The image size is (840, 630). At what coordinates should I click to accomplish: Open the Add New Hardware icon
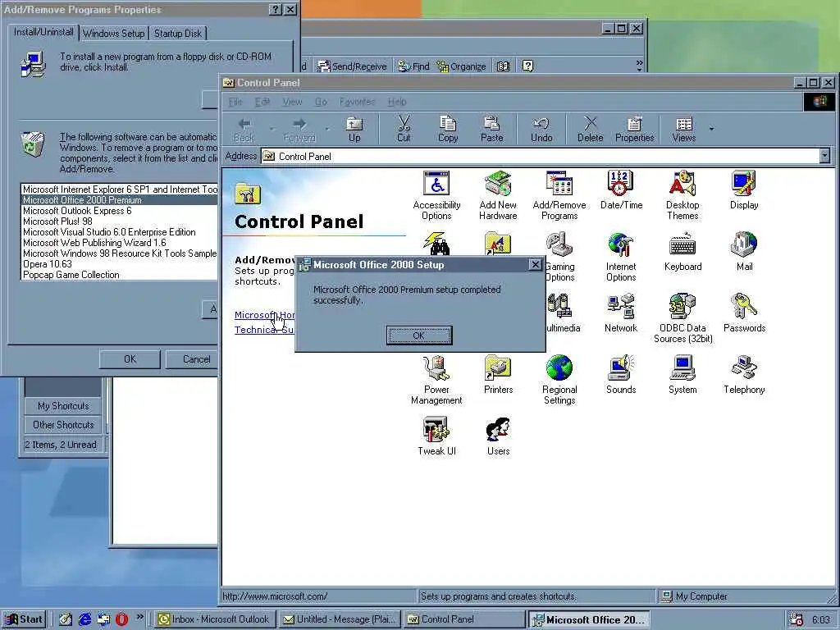498,195
